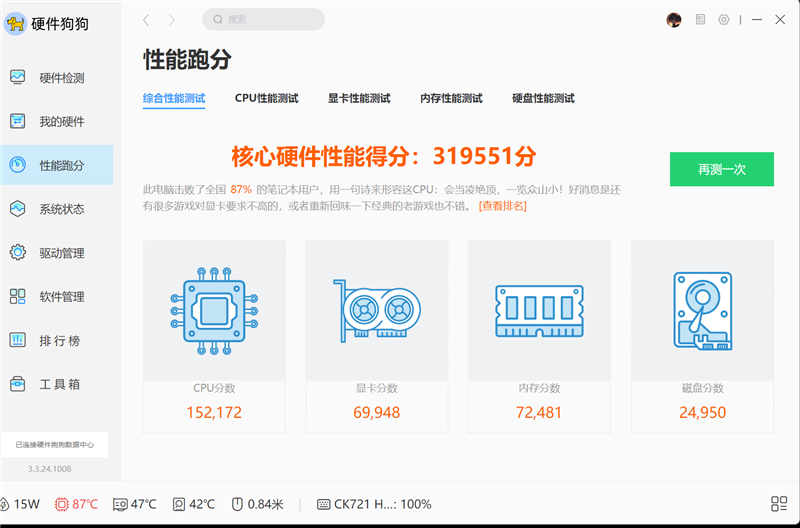This screenshot has width=800, height=528.
Task: Open 驱动管理 in the sidebar
Action: [57, 253]
